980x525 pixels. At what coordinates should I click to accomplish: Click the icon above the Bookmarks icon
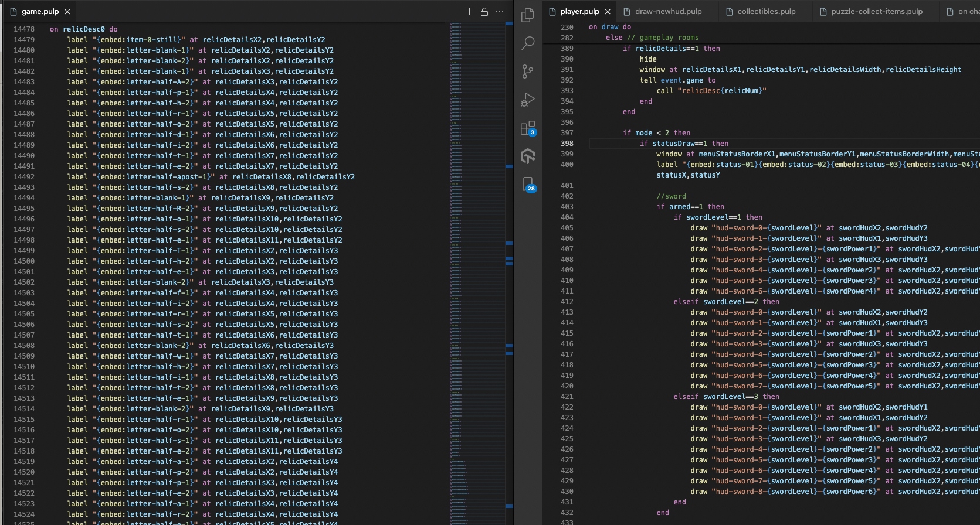528,156
